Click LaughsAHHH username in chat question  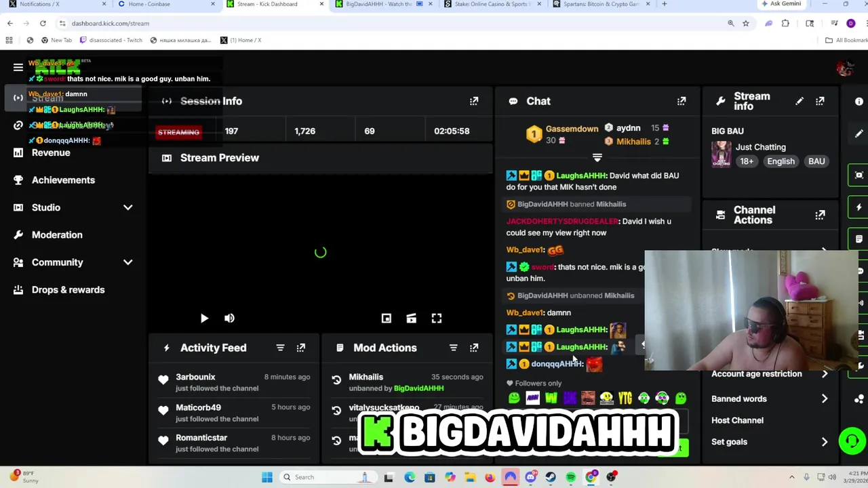581,176
